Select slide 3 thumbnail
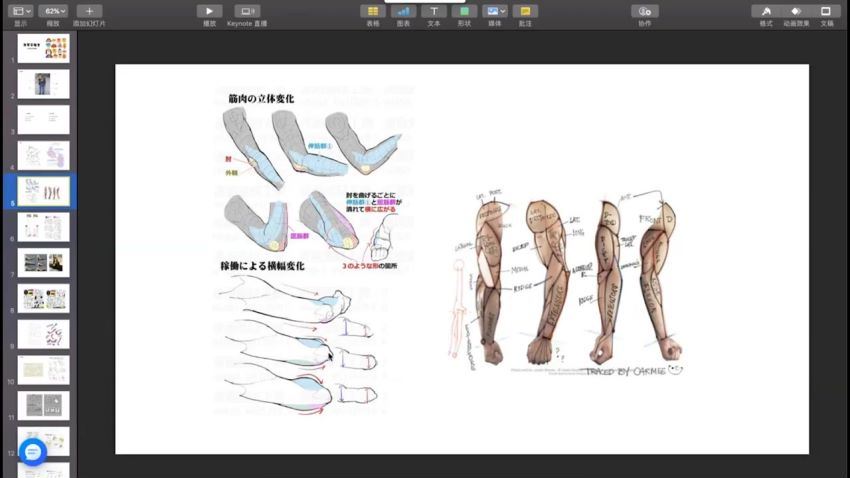This screenshot has height=478, width=850. click(43, 120)
